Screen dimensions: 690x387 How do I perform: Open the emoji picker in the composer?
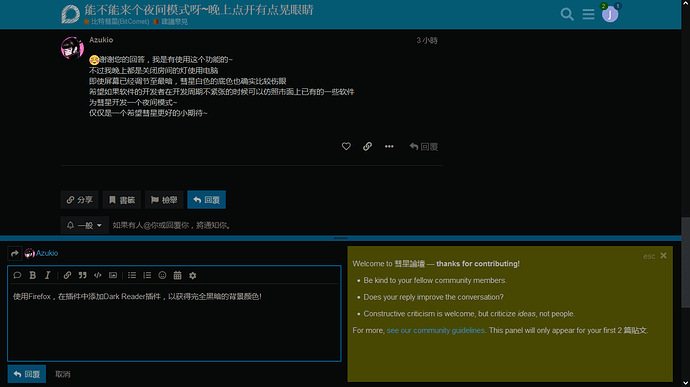162,275
